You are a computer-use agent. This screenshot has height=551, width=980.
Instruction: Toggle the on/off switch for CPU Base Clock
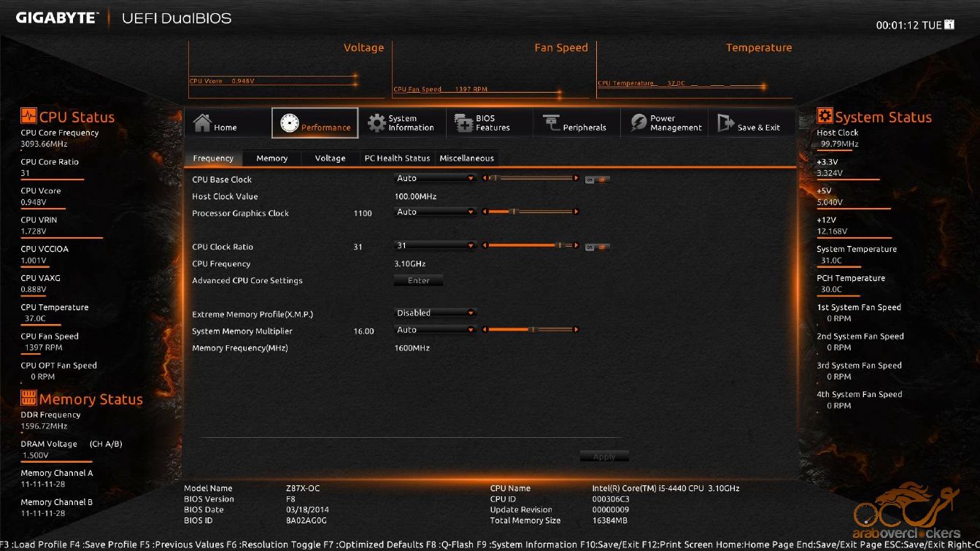[x=597, y=180]
